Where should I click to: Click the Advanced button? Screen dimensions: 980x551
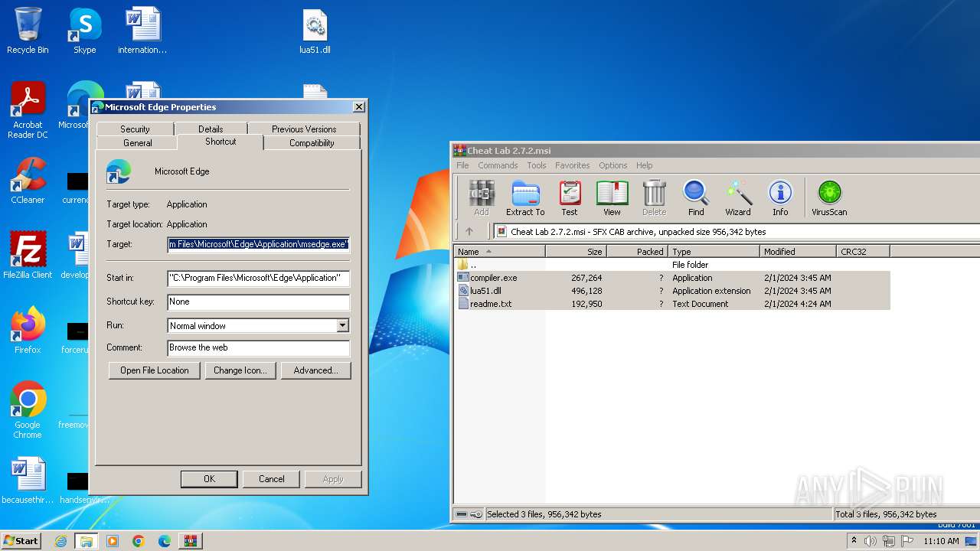pos(315,370)
